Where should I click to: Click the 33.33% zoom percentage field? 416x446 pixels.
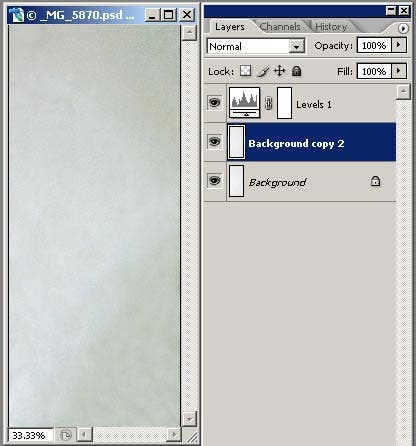coord(30,435)
